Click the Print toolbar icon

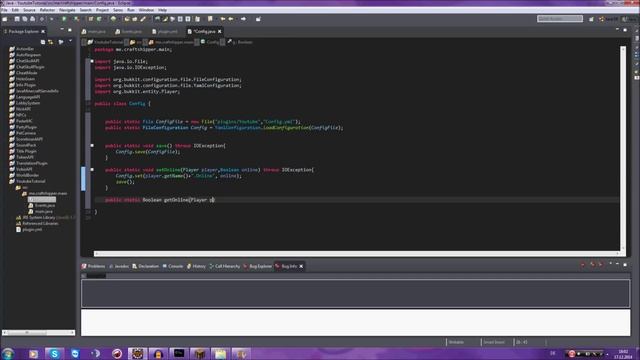pyautogui.click(x=33, y=19)
